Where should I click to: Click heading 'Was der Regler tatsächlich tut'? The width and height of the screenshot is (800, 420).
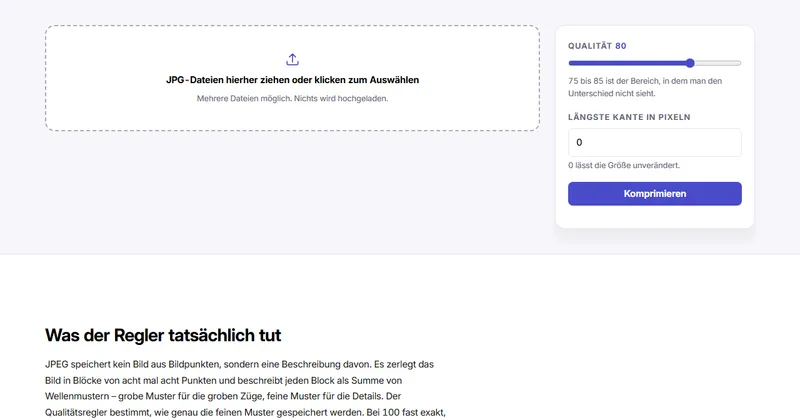tap(163, 335)
